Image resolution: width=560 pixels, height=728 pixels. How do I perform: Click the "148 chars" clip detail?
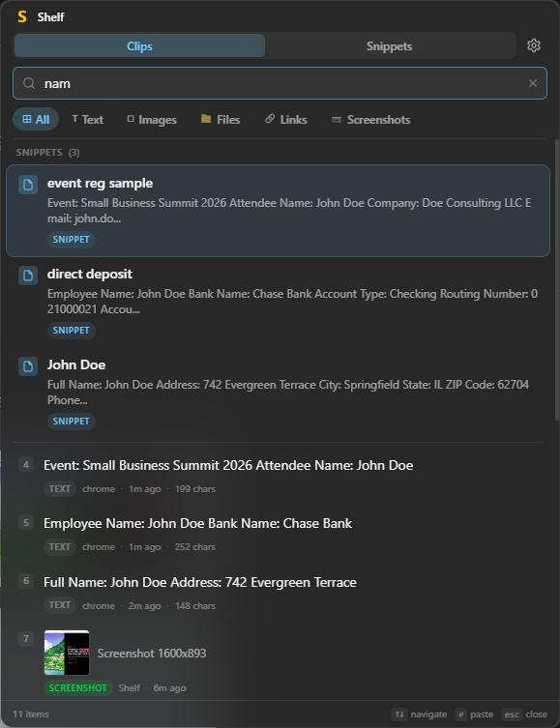pos(195,605)
